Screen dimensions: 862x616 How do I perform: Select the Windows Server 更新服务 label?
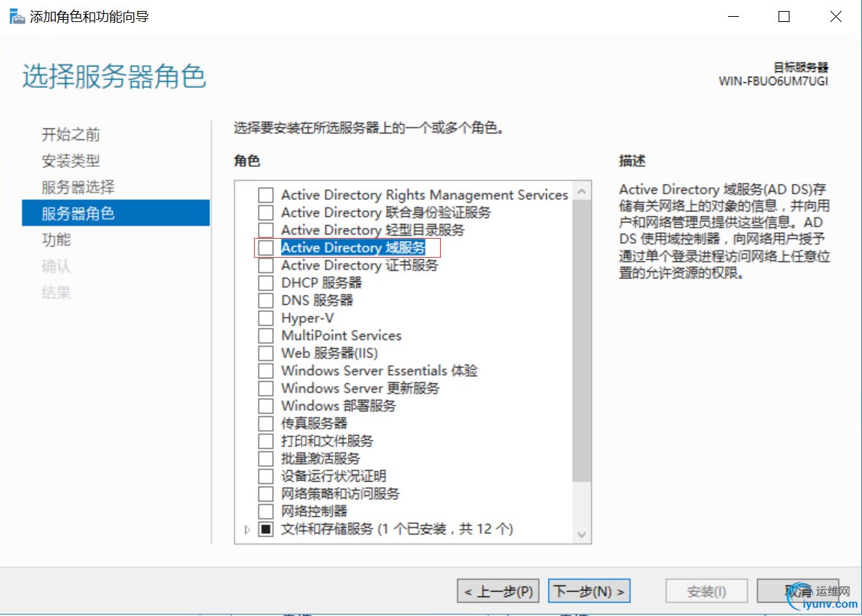(360, 388)
